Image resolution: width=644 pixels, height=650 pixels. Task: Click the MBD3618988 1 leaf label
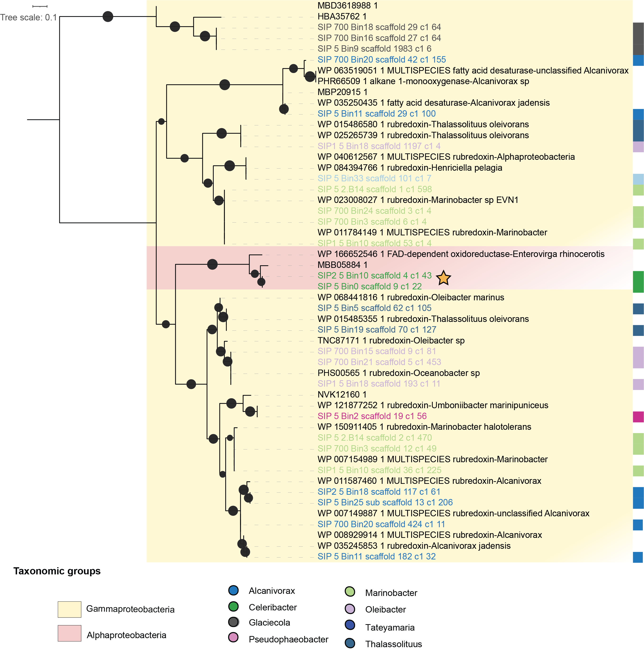pyautogui.click(x=347, y=6)
